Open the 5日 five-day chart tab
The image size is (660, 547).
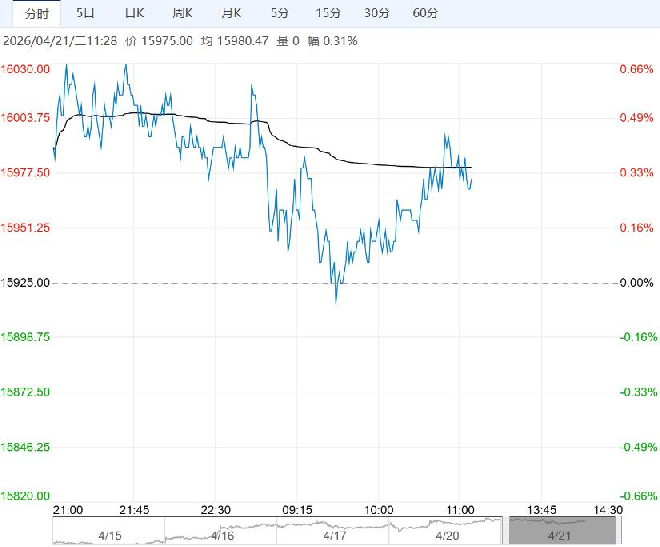pyautogui.click(x=86, y=12)
